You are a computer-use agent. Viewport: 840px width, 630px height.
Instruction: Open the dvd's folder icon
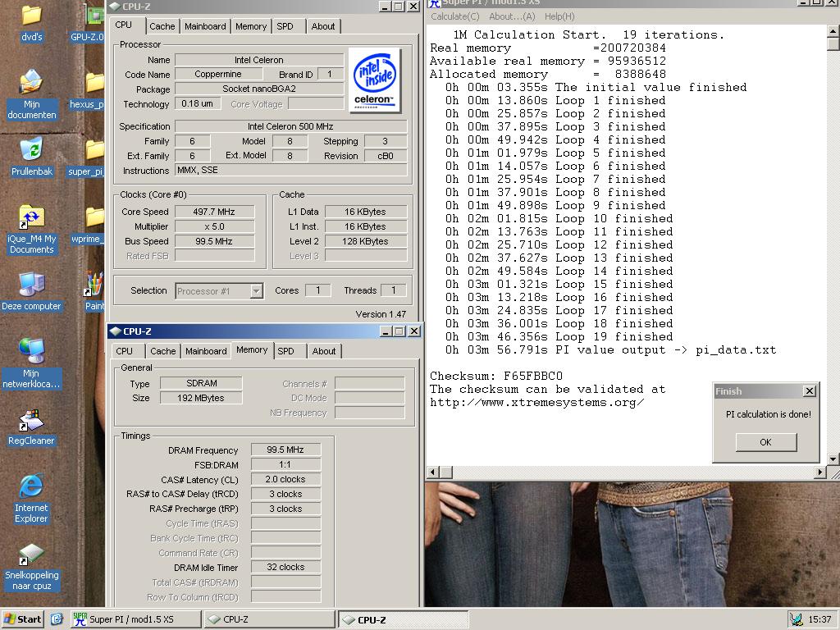tap(31, 15)
